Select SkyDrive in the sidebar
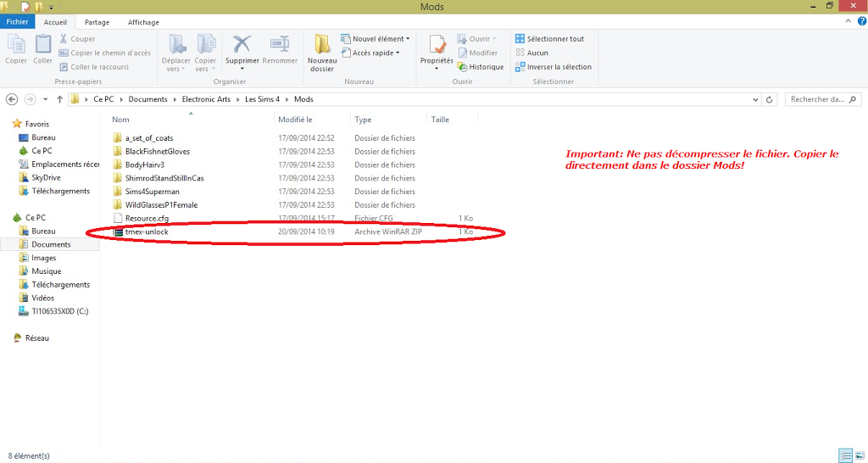The image size is (868, 463). (x=40, y=177)
